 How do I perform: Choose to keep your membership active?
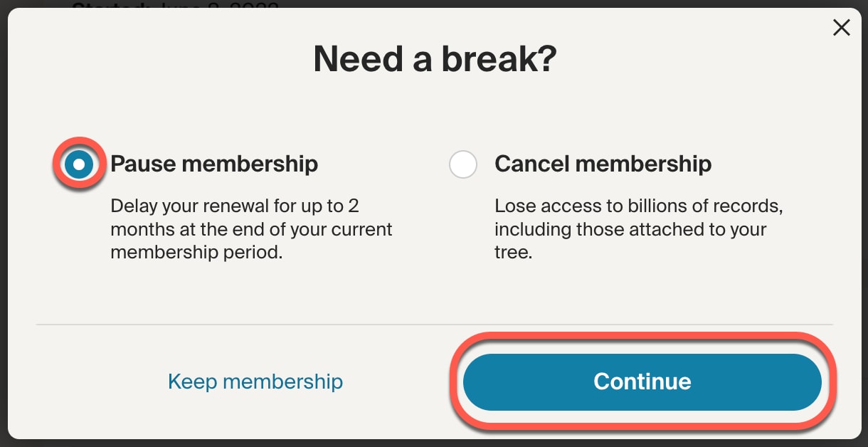[x=255, y=382]
